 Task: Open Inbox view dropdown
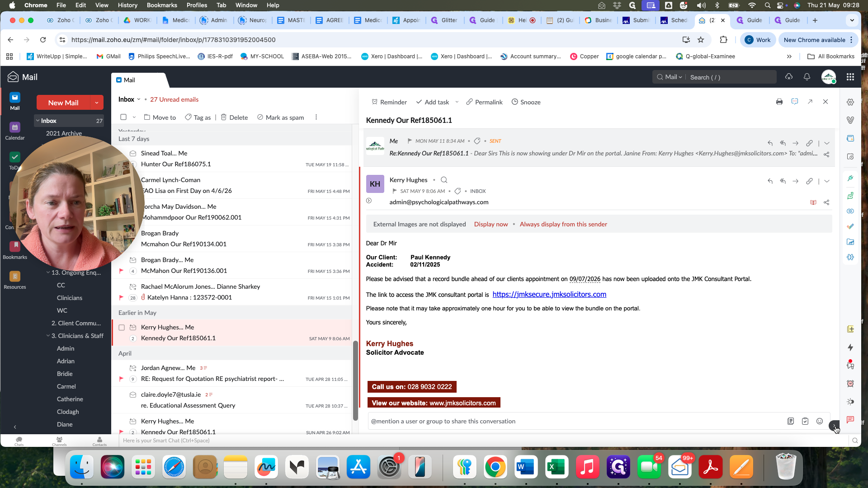tap(139, 99)
